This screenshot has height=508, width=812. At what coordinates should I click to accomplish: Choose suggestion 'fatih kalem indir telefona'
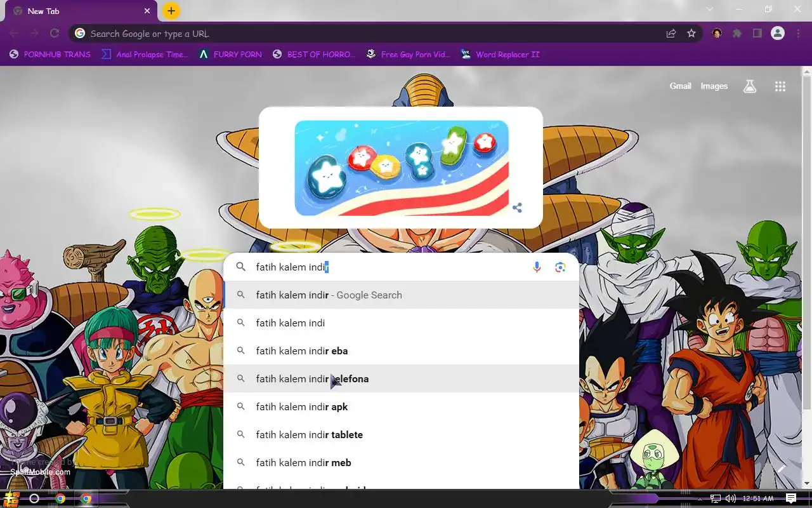402,379
